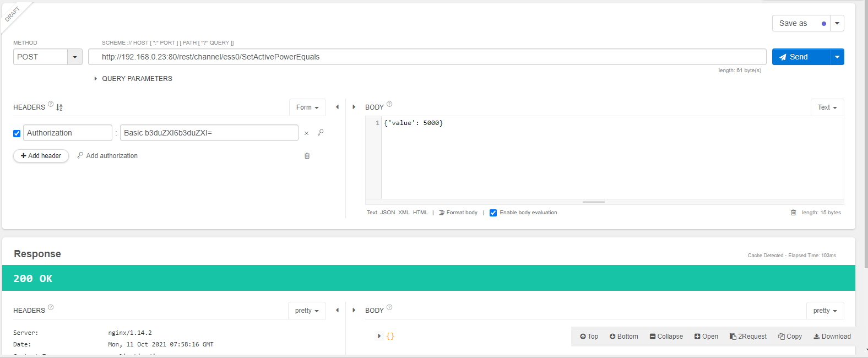Viewport: 868px width, 358px height.
Task: Open response BODY help icon
Action: [389, 307]
